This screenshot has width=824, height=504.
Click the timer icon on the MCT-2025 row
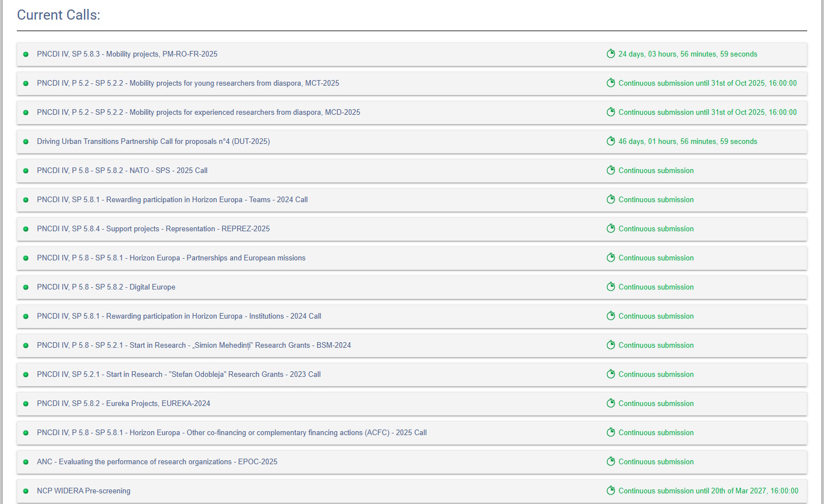point(611,83)
